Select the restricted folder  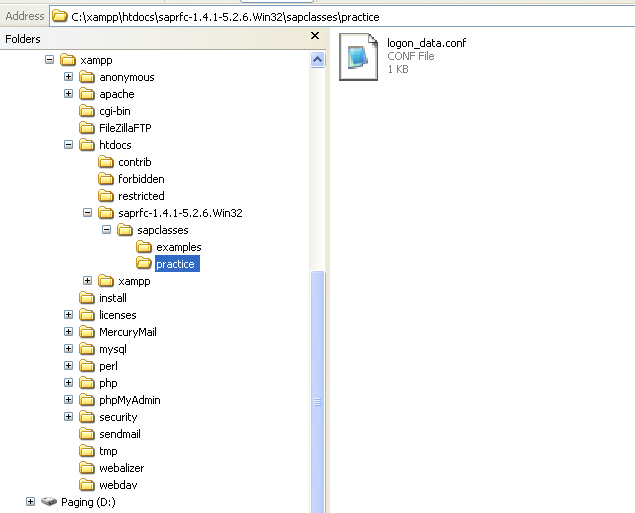click(141, 196)
